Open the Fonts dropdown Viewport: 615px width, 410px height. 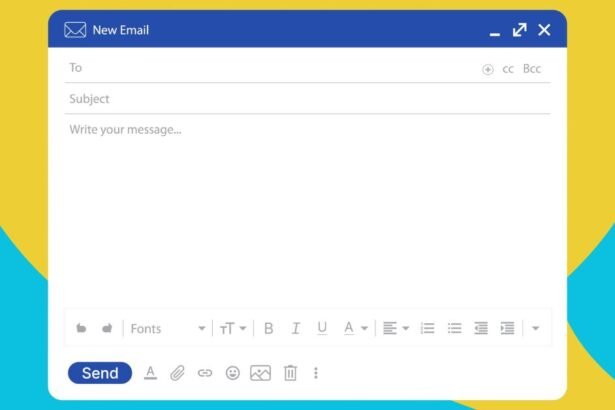coord(167,329)
